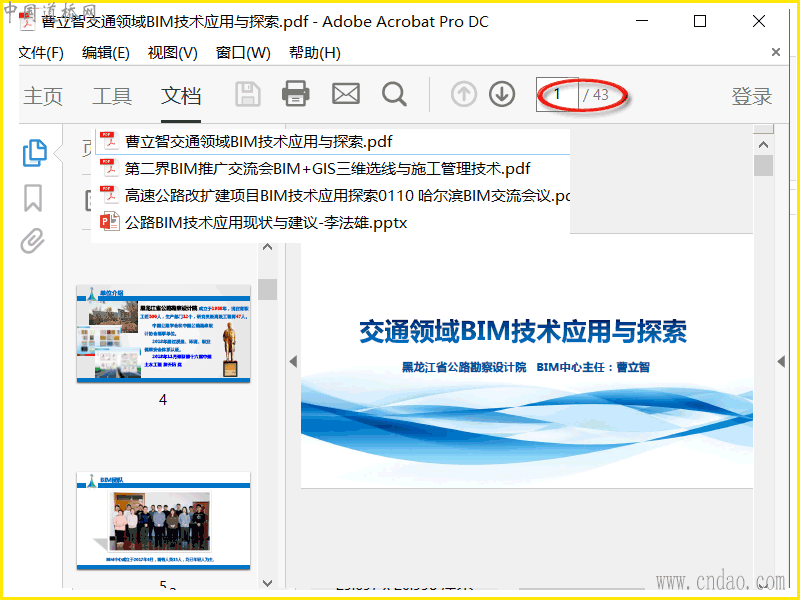Click the subtitle 黑龙江省公路勘察设计院 text
Viewport: 800px width, 600px height.
point(464,367)
